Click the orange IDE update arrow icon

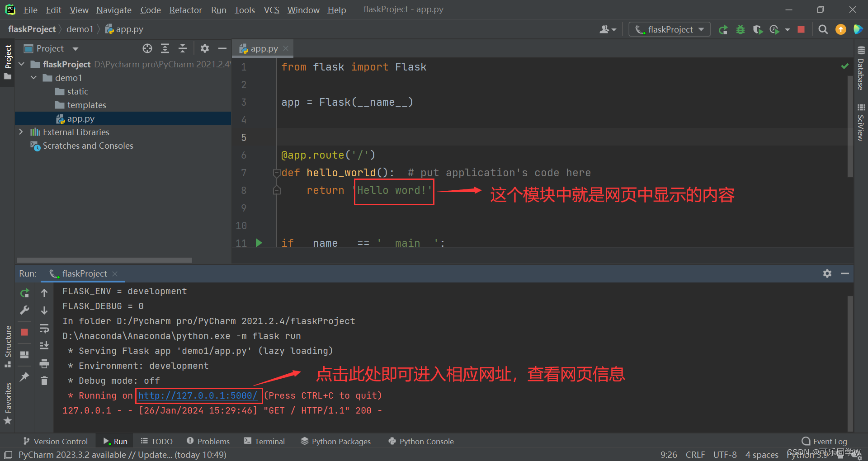click(x=841, y=29)
